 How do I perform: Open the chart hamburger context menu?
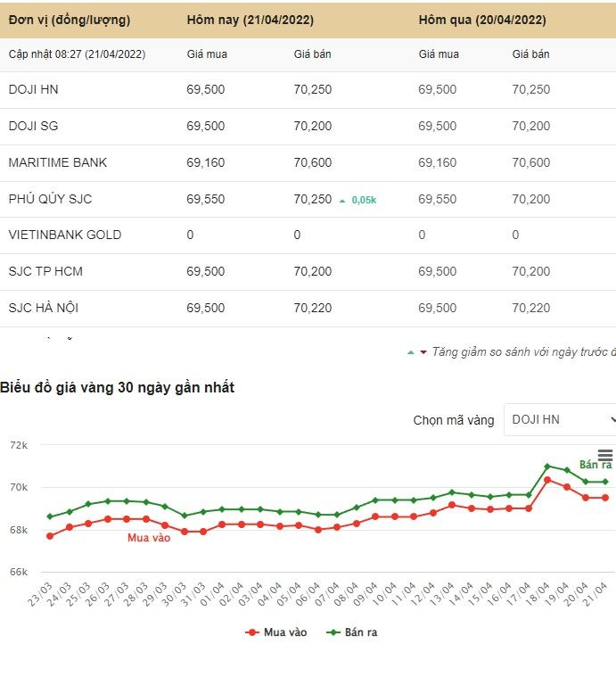pyautogui.click(x=605, y=456)
